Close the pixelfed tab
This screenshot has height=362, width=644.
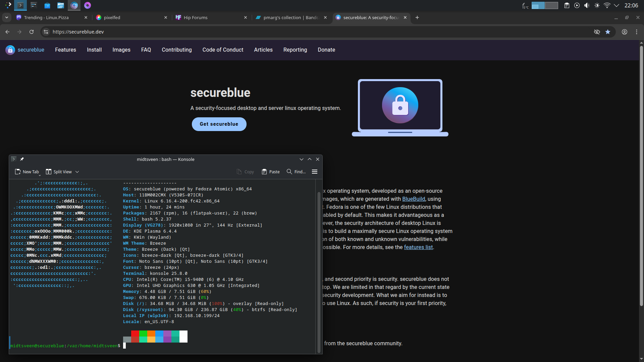[166, 17]
